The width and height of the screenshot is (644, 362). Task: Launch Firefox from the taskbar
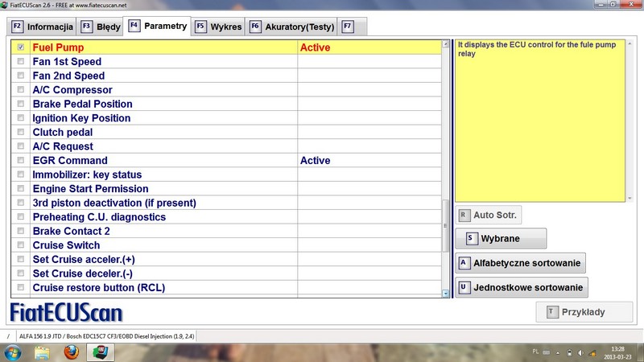click(71, 352)
